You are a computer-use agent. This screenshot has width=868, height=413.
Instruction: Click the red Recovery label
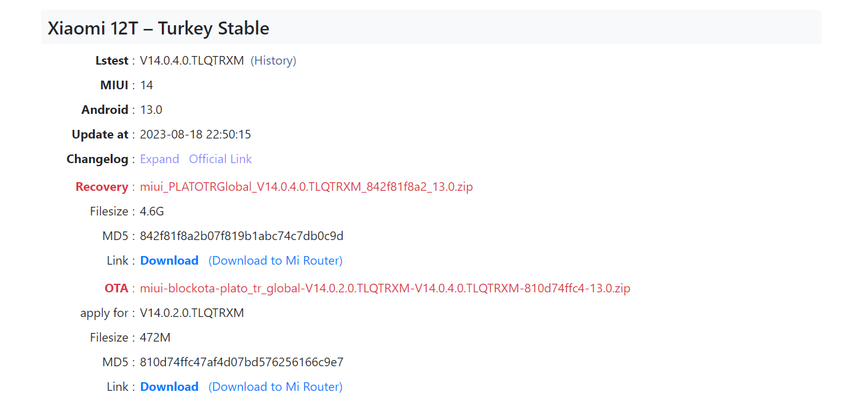click(x=102, y=186)
